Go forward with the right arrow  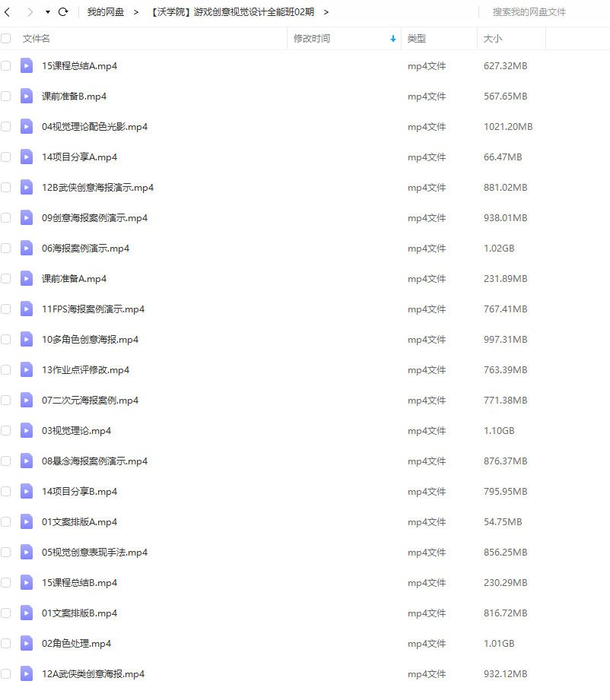(30, 12)
